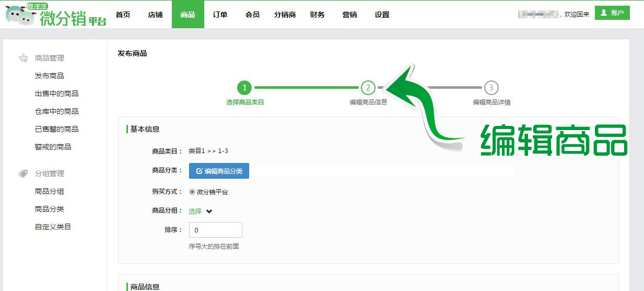Click the 商品管理 basket icon in sidebar
This screenshot has width=644, height=291.
coord(23,58)
